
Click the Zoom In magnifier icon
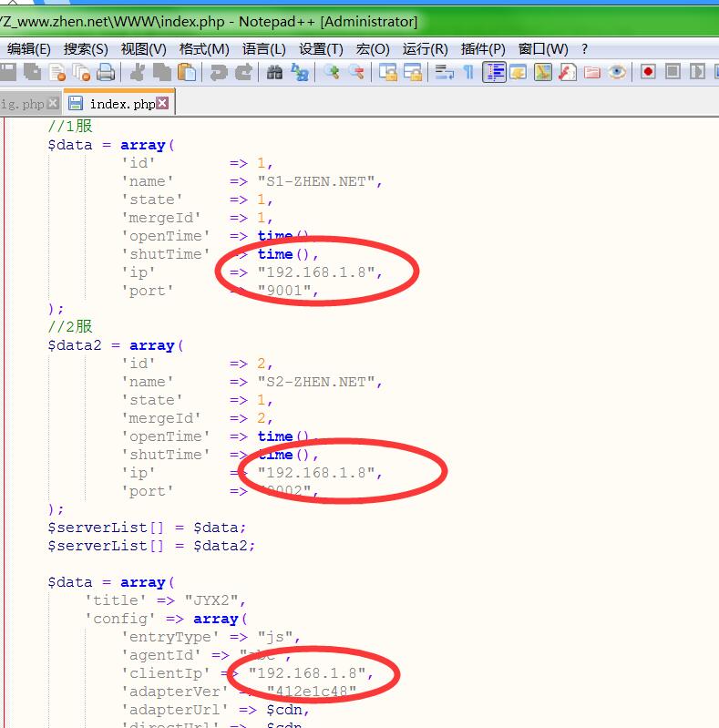coord(332,72)
